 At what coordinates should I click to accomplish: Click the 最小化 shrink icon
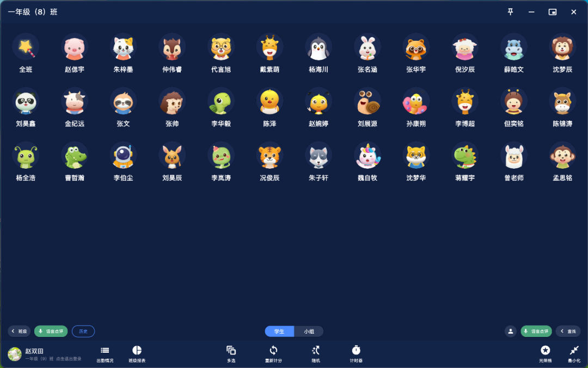coord(574,353)
